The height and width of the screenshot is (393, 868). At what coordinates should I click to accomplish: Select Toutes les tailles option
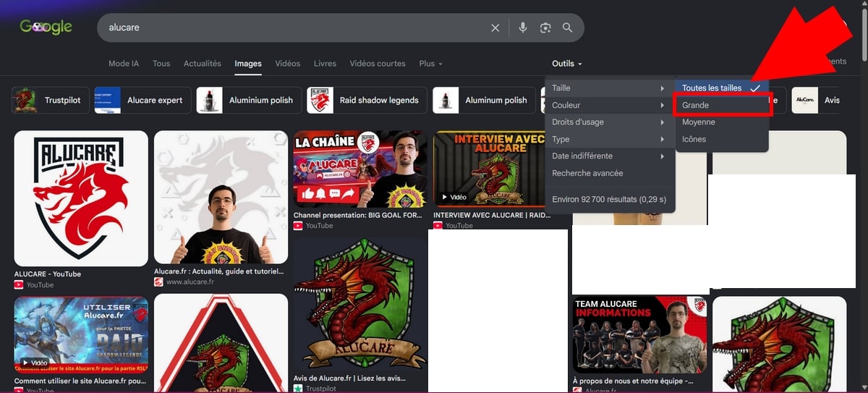tap(722, 88)
